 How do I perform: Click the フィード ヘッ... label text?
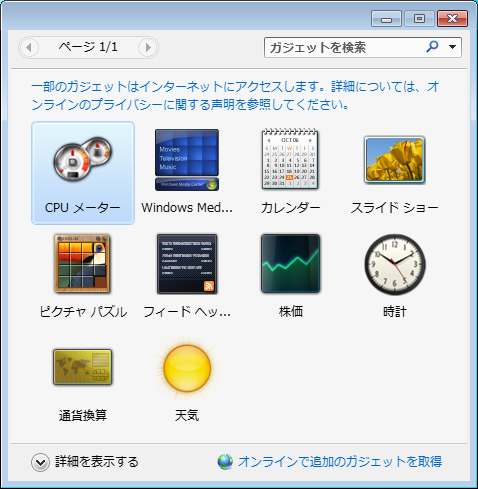[187, 312]
